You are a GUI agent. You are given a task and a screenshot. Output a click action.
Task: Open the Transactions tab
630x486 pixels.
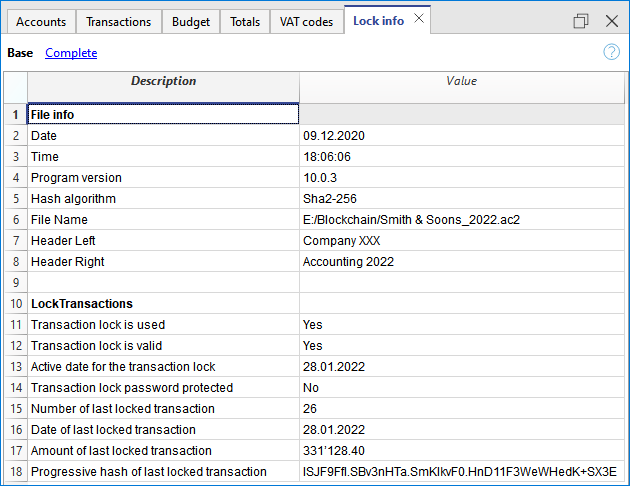(118, 21)
